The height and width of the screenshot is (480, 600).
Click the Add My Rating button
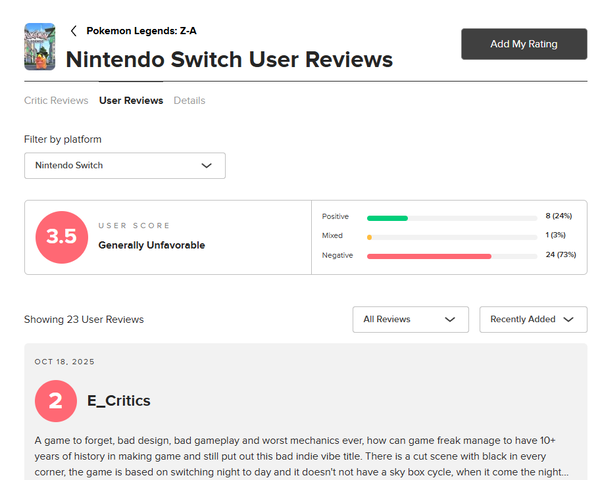pyautogui.click(x=524, y=44)
